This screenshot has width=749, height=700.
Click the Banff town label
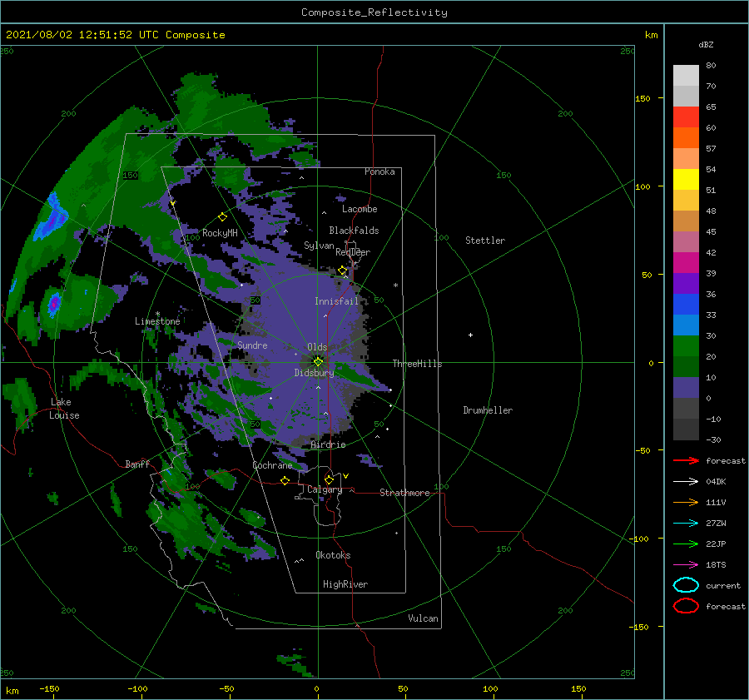point(137,464)
